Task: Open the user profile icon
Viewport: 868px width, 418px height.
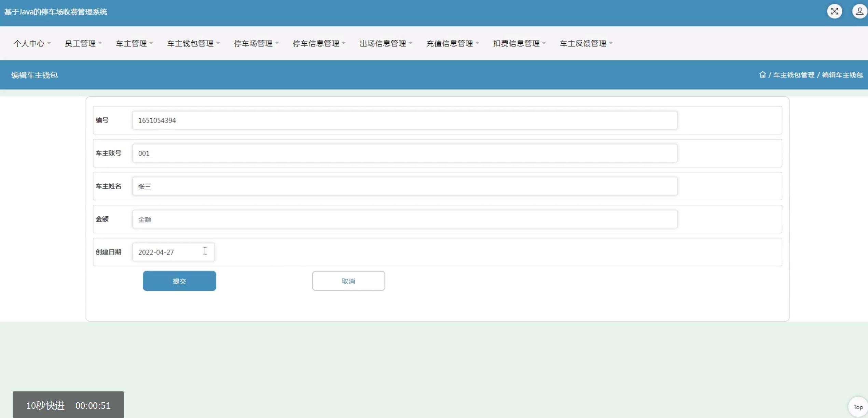Action: (859, 11)
